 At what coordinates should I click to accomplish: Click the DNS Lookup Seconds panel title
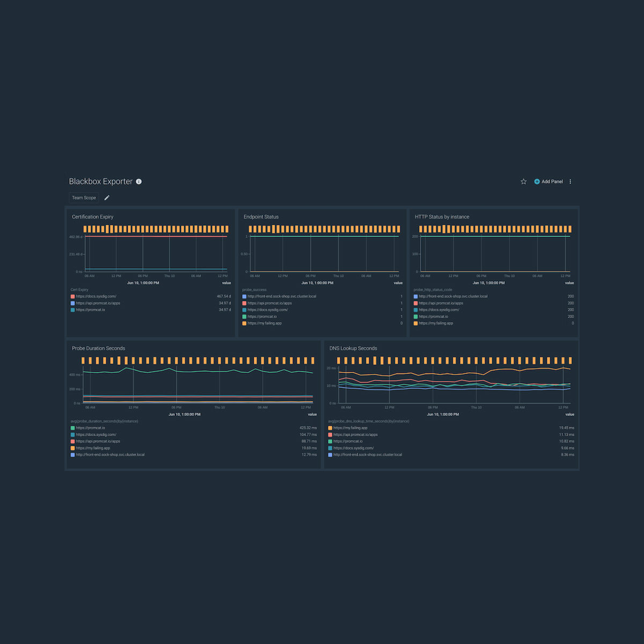coord(353,348)
